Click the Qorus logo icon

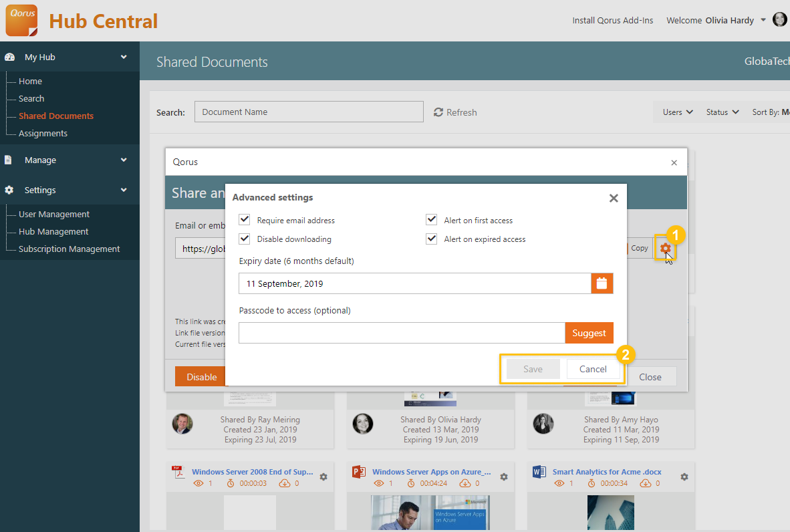[x=21, y=20]
